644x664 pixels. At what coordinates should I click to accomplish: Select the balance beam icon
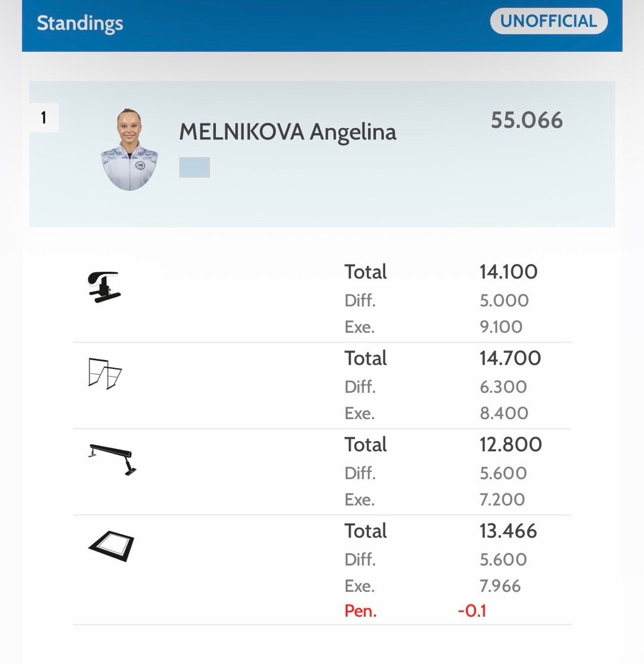113,459
